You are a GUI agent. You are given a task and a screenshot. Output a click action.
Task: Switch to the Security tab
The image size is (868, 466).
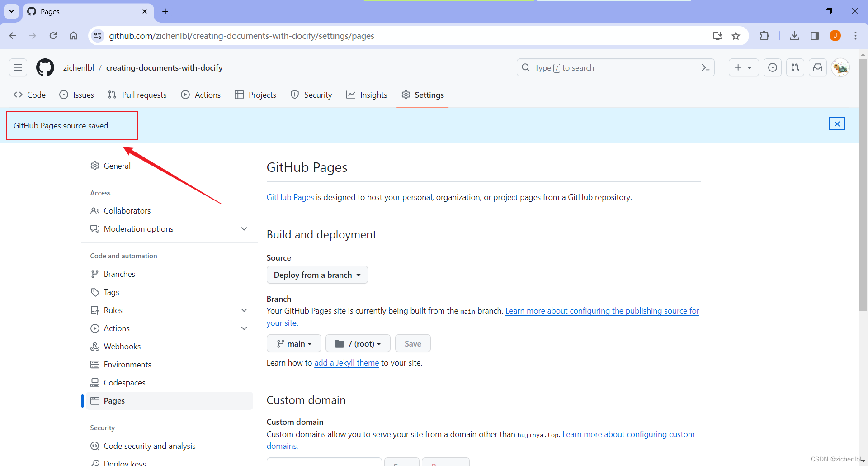click(311, 95)
